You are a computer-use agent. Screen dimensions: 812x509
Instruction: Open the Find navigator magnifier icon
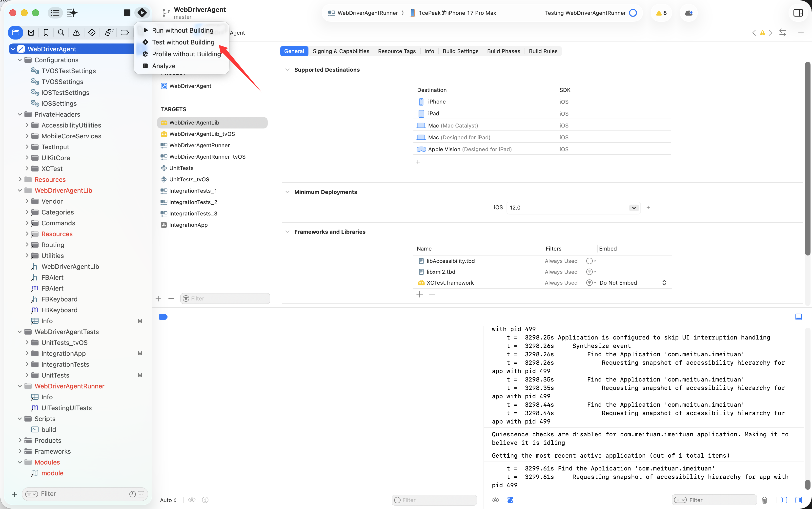[61, 33]
